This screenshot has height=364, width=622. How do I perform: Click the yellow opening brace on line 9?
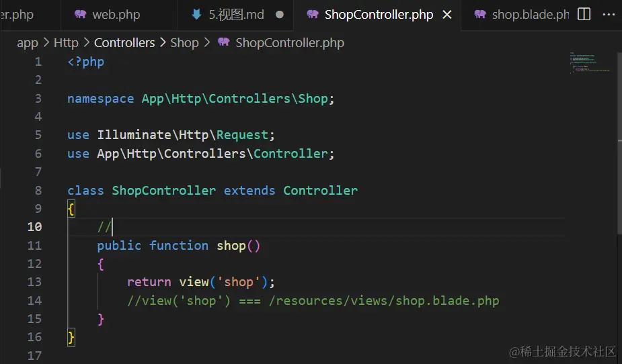click(71, 209)
